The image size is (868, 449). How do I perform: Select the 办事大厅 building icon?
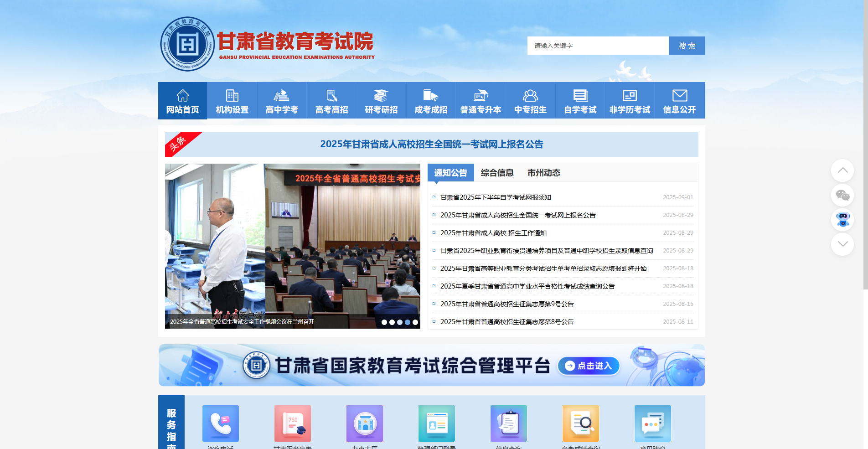[364, 423]
